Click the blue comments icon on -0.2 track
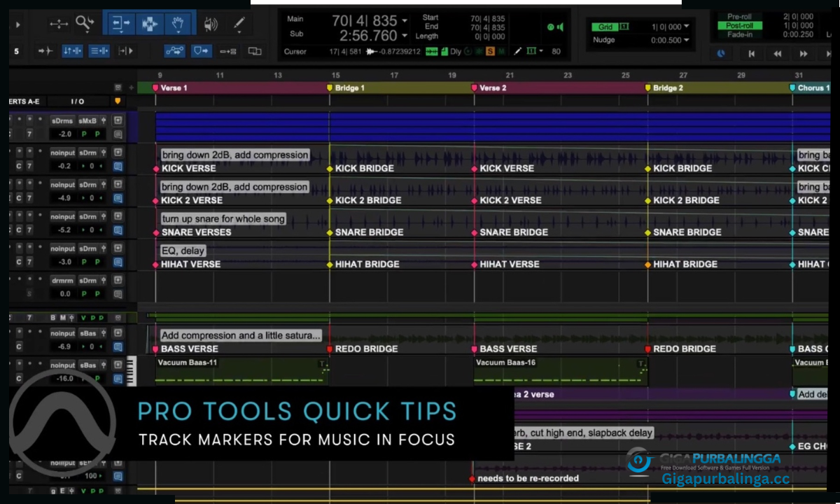The image size is (840, 504). point(118,167)
